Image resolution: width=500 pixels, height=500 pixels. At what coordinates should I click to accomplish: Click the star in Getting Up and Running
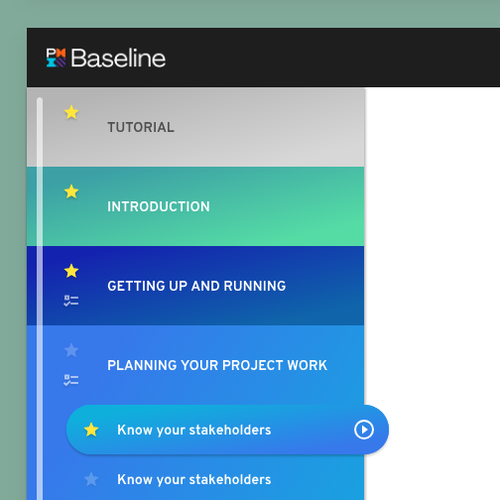(x=71, y=271)
